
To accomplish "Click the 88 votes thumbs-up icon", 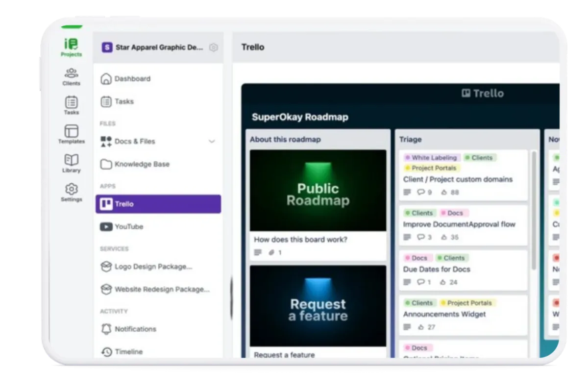I will [444, 192].
